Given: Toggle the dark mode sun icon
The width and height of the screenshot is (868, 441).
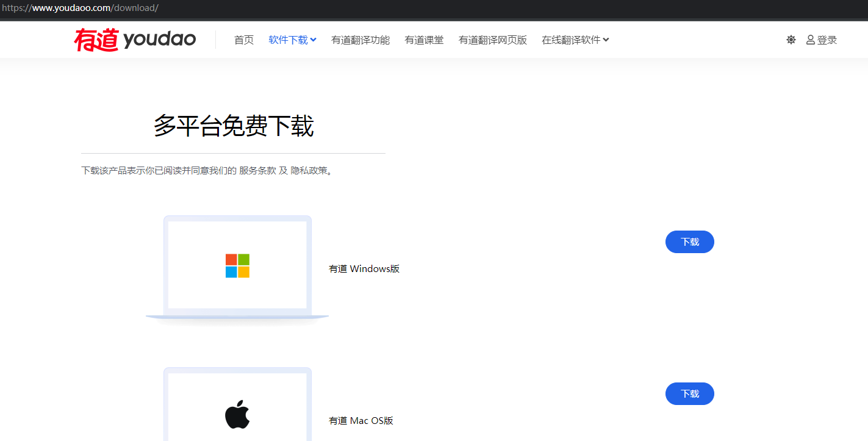Looking at the screenshot, I should (x=791, y=40).
